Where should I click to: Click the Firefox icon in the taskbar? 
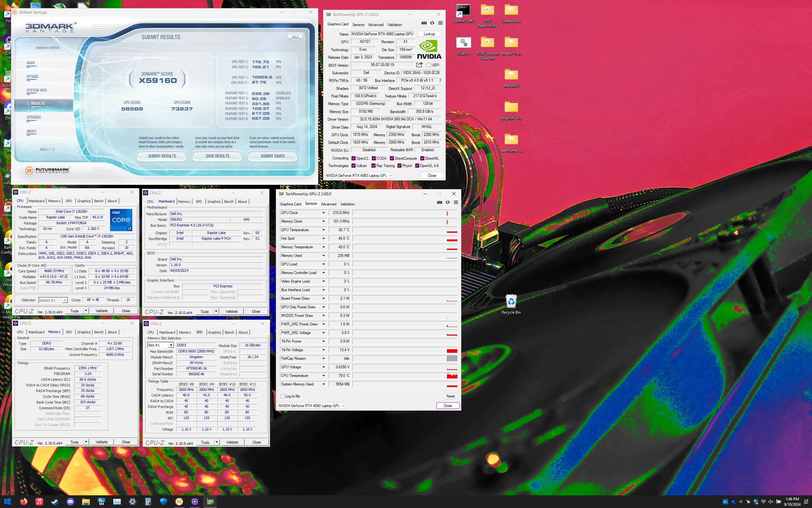click(23, 502)
